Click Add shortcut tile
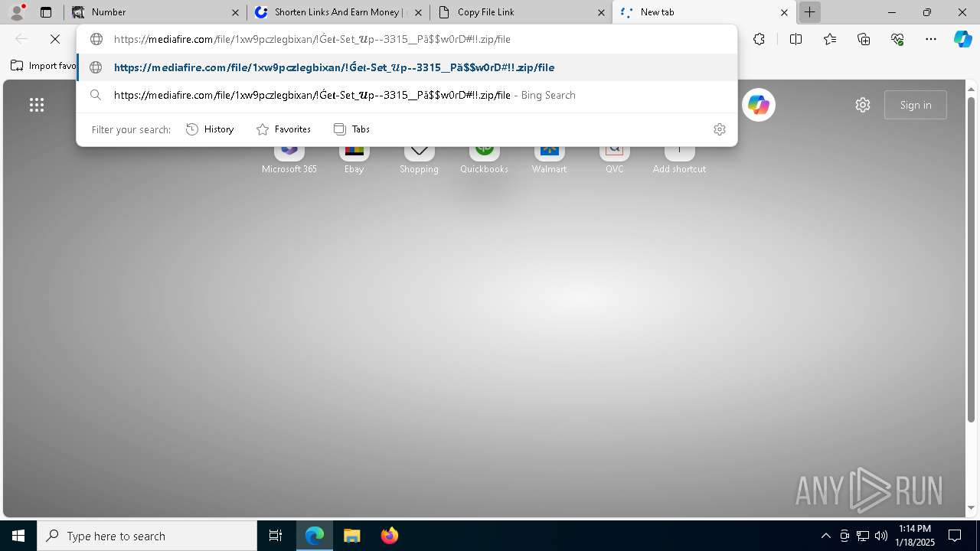The height and width of the screenshot is (551, 980). [x=679, y=160]
